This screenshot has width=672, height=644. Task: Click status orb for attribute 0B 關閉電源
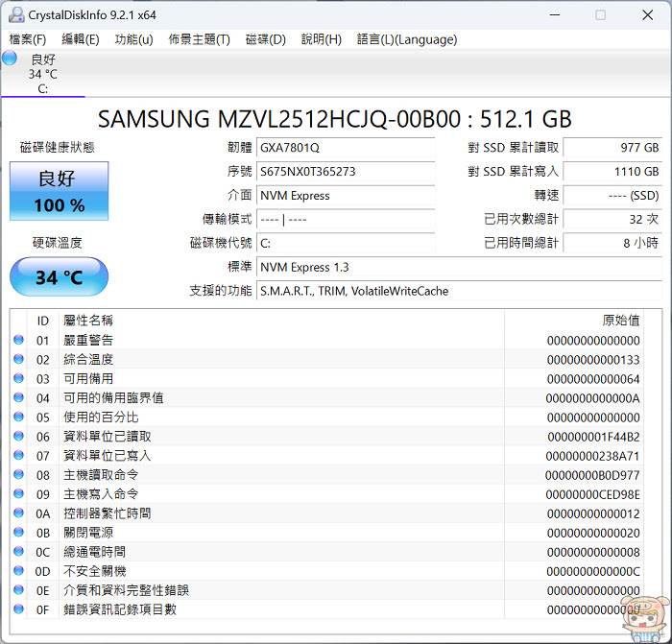coord(18,532)
